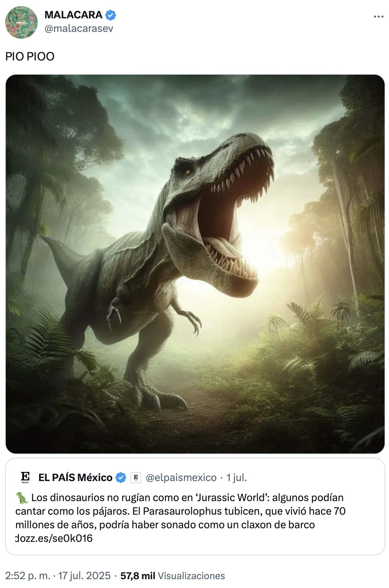Click MALACARA's blue verified badge
This screenshot has height=588, width=389.
click(x=111, y=15)
